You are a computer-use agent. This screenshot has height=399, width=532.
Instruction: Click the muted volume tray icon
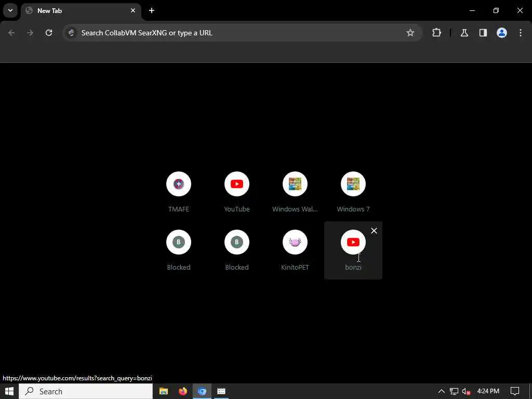pos(466,391)
